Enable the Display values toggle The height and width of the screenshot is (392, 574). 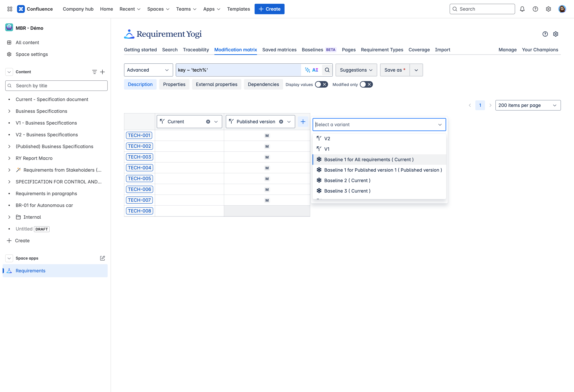point(321,85)
